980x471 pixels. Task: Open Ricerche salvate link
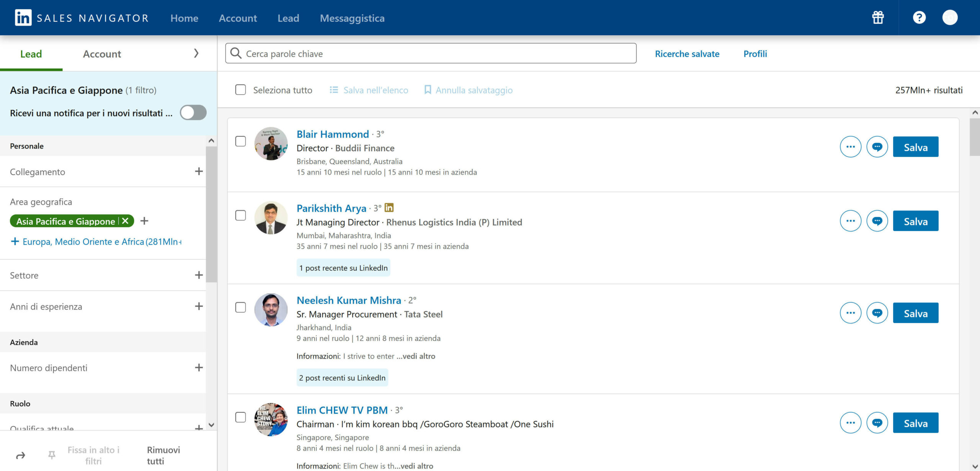(687, 54)
